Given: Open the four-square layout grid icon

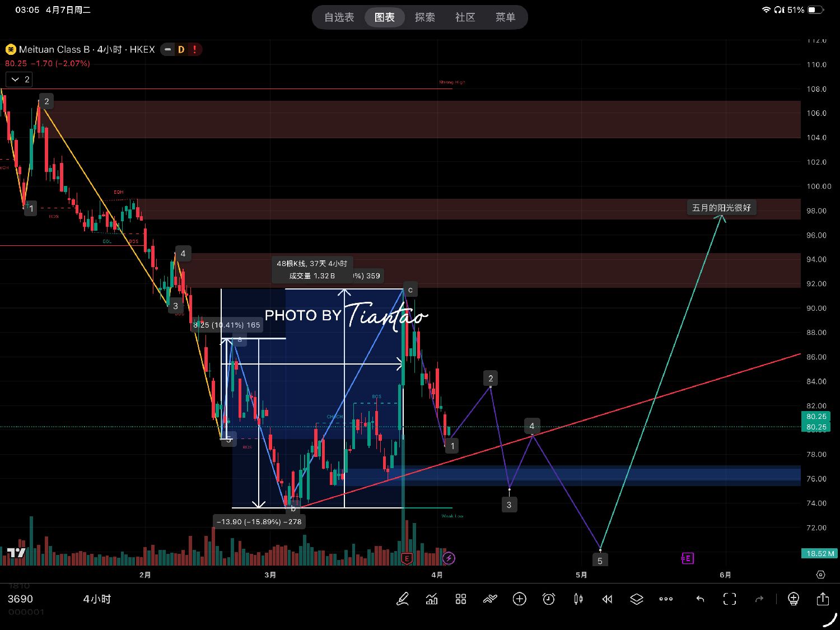Looking at the screenshot, I should [x=461, y=599].
